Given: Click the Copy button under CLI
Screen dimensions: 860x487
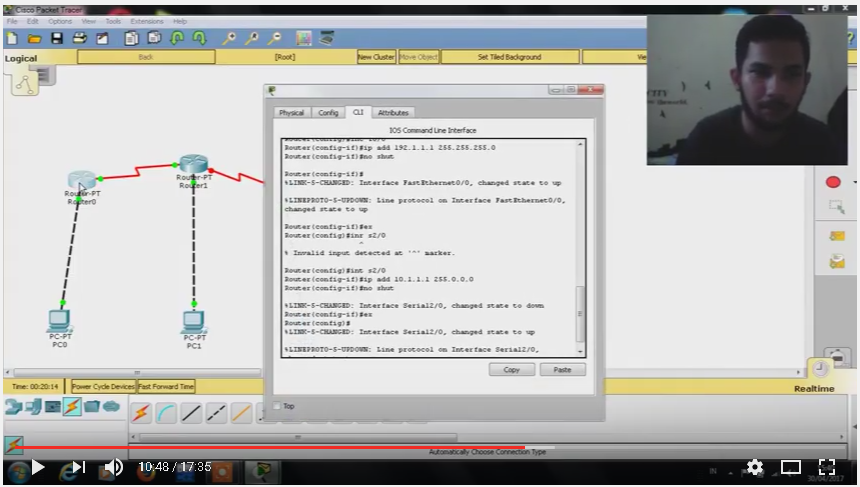Looking at the screenshot, I should pyautogui.click(x=512, y=370).
